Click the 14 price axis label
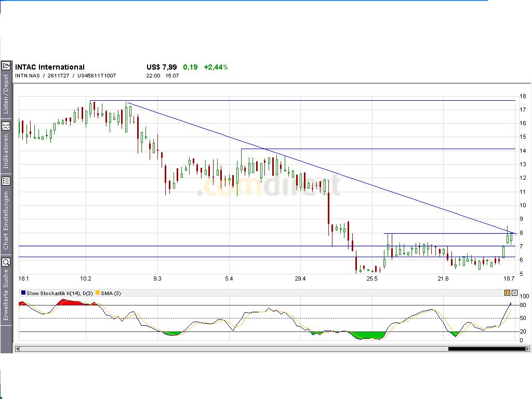Image resolution: width=532 pixels, height=399 pixels. pos(523,151)
